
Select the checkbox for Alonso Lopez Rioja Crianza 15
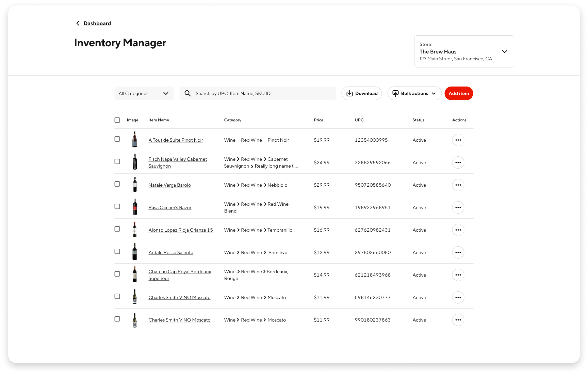point(117,229)
